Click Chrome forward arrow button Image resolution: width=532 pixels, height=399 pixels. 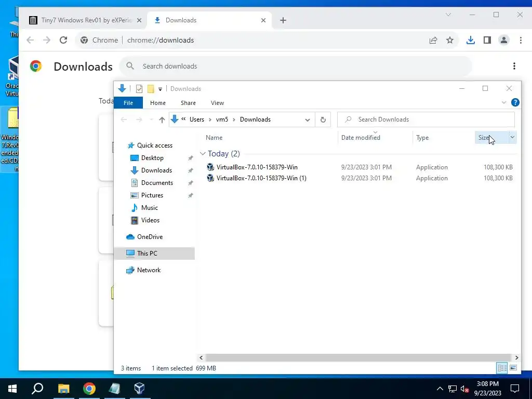tap(46, 40)
